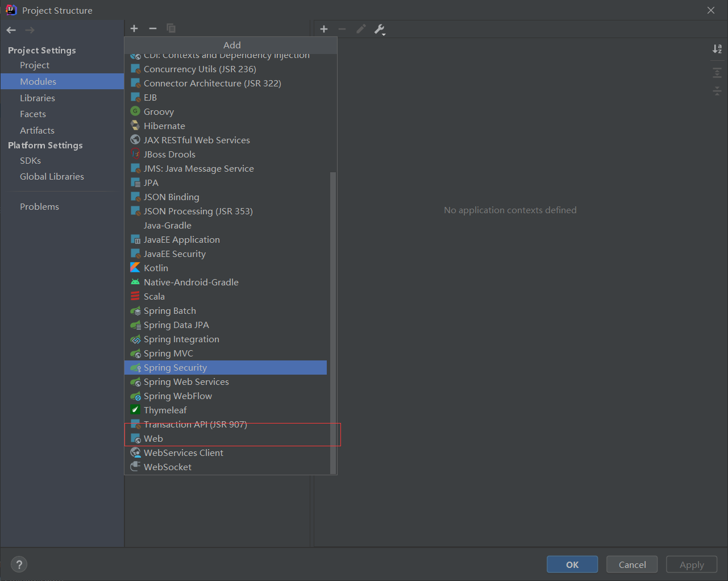This screenshot has height=581, width=728.
Task: Click the Hibernate icon in Add list
Action: click(135, 126)
